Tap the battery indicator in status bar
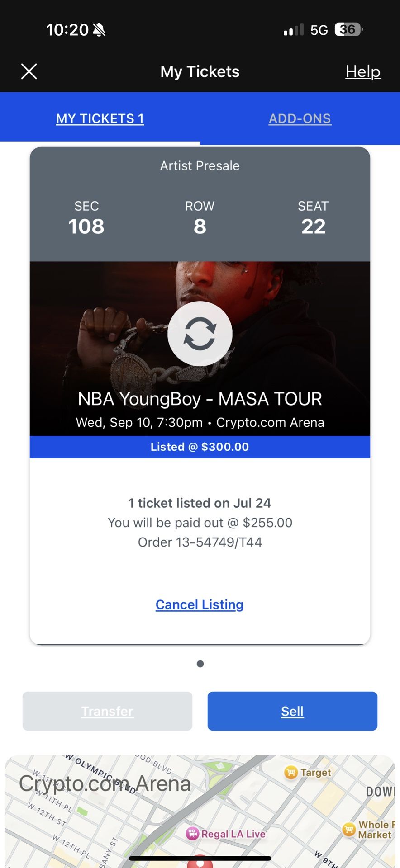The width and height of the screenshot is (400, 868). 348,30
